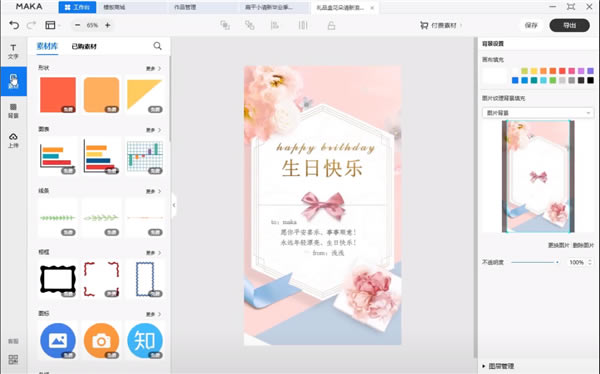Viewport: 600px width, 374px height.
Task: Open the Upload (上传) sidebar tool
Action: 13,140
